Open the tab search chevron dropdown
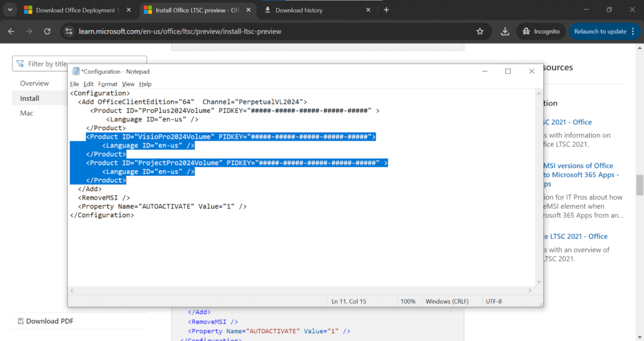 pos(10,10)
